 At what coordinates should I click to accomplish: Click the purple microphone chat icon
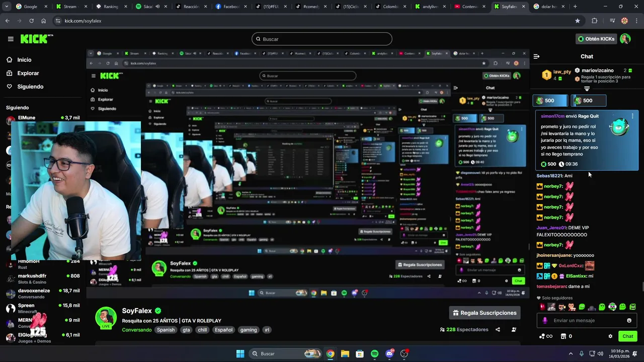544,320
